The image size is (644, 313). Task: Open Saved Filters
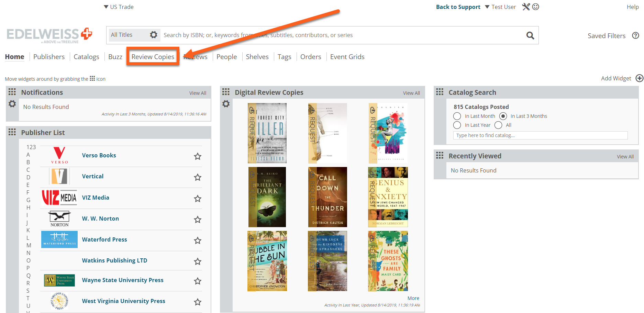coord(607,36)
